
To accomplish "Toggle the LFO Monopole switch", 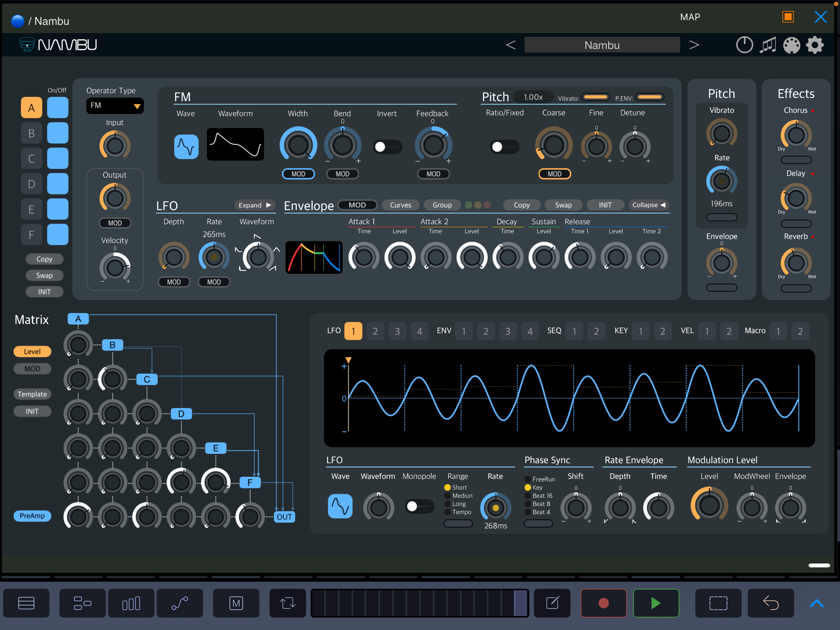I will click(419, 506).
